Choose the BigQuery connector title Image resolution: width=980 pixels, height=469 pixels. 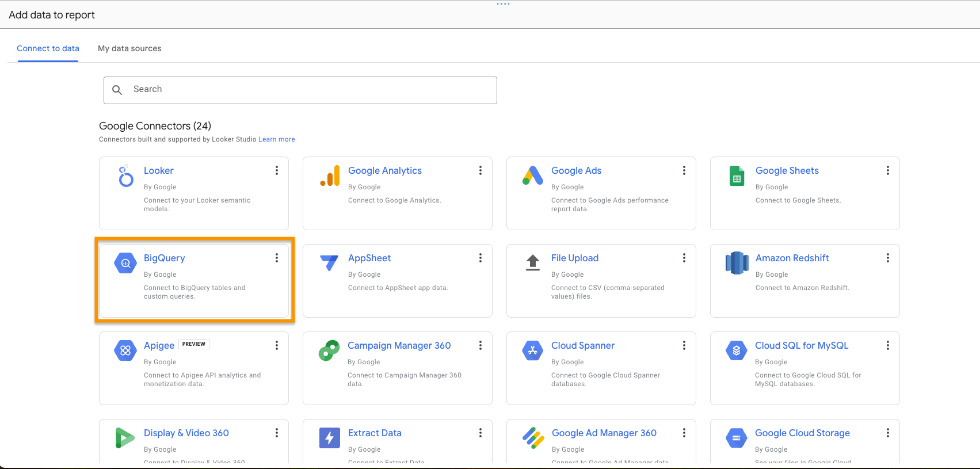click(x=165, y=258)
